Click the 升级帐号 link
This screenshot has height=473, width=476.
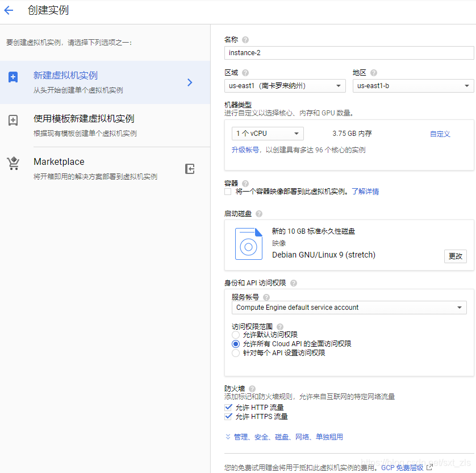(x=245, y=150)
